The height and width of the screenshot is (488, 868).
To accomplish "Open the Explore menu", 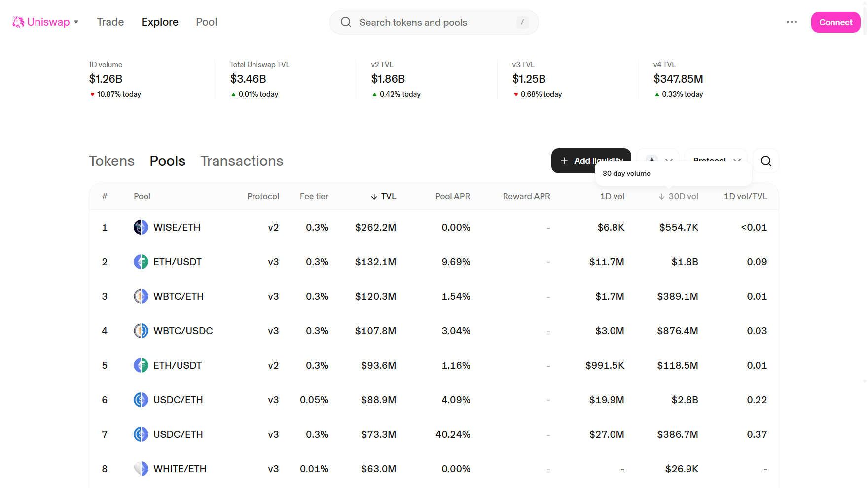I will click(160, 22).
